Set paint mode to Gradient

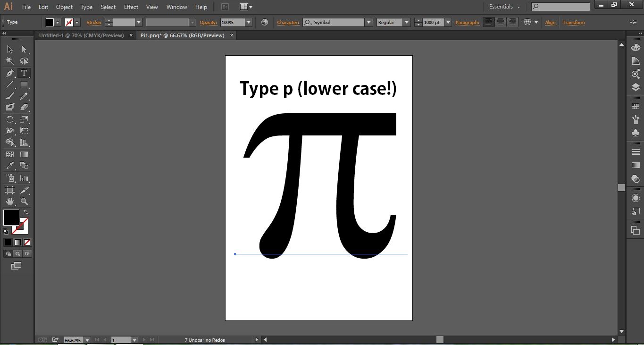(x=17, y=242)
